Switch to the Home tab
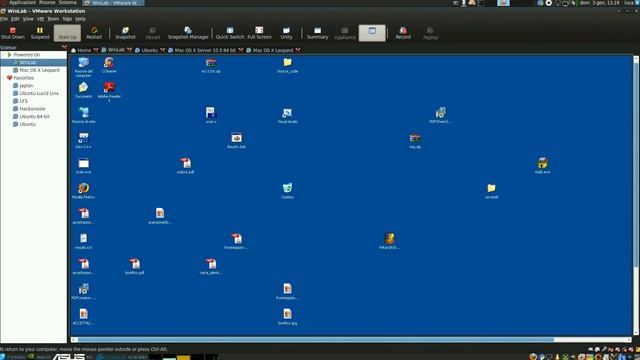 [81, 50]
